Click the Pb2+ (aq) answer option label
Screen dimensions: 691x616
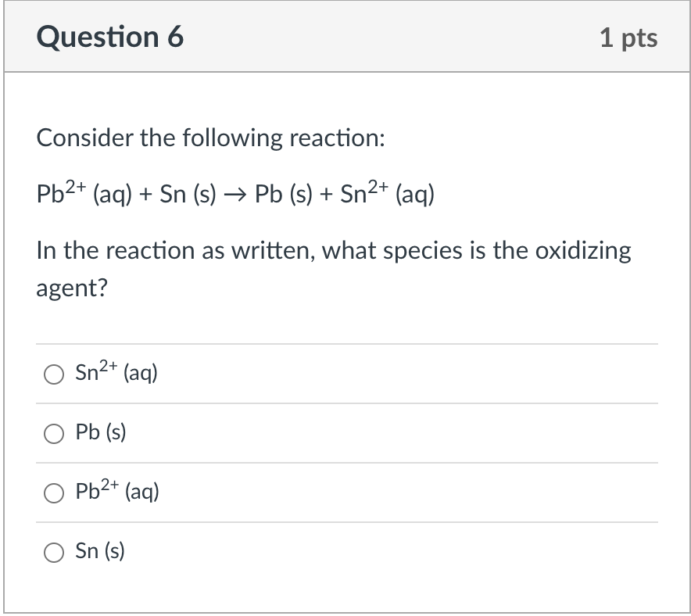pyautogui.click(x=117, y=490)
